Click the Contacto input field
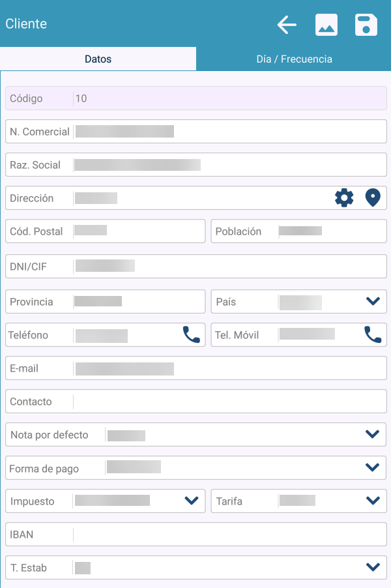Screen dimensions: 391x588 click(x=228, y=402)
